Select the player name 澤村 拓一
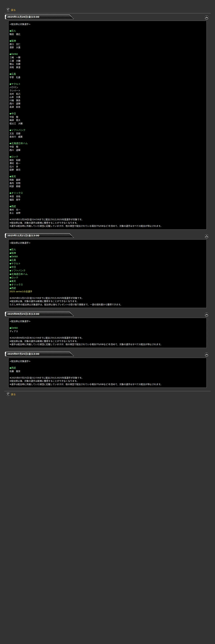215x644 pixels. click(x=15, y=163)
